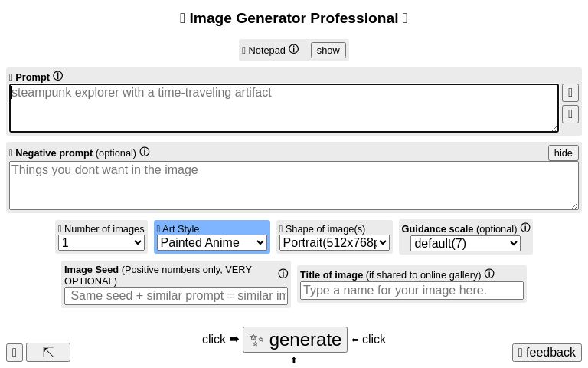The width and height of the screenshot is (588, 368).
Task: Click the diagonal arrow button at bottom left
Action: tap(48, 352)
